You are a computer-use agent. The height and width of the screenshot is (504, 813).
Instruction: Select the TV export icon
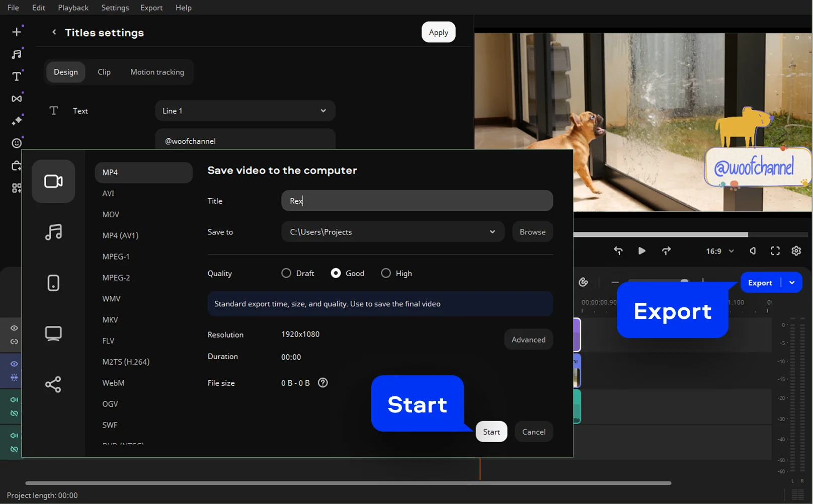tap(53, 333)
